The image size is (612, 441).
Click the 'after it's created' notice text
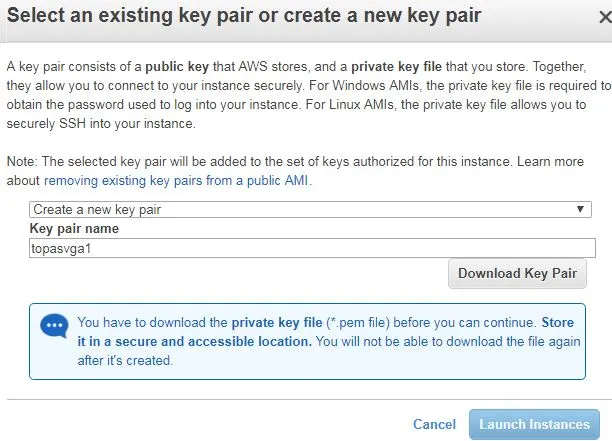[x=125, y=361]
